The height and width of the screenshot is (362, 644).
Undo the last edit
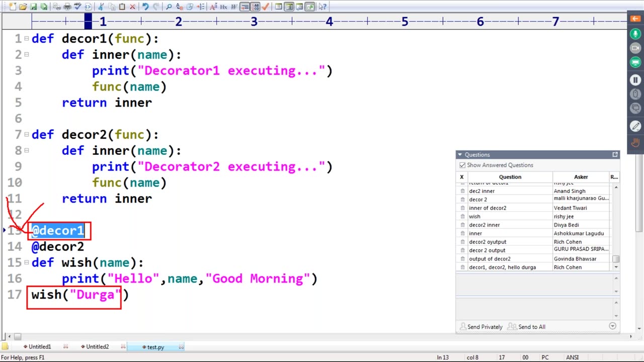145,7
